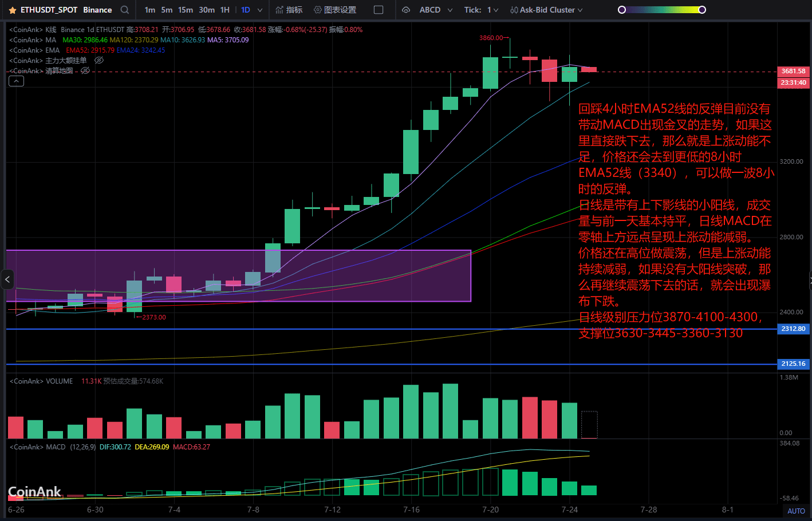Click the 7-20 date on time axis
The width and height of the screenshot is (812, 521).
pyautogui.click(x=491, y=510)
